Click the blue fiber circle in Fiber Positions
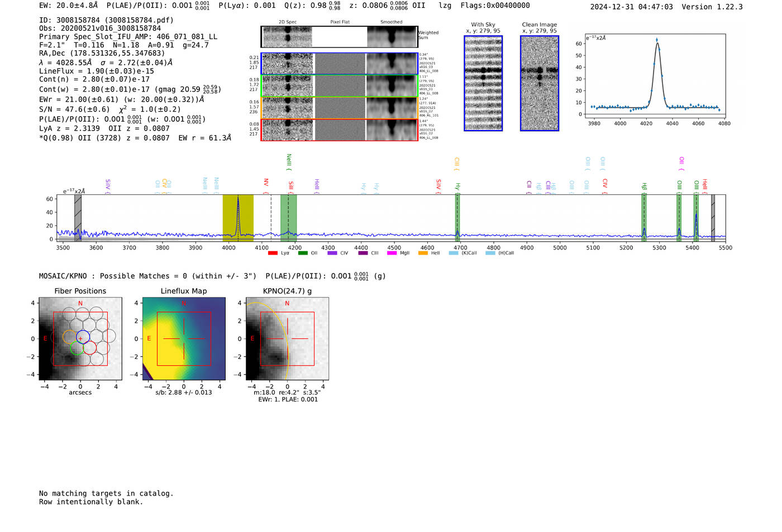Screen dimensions: 782x532 tap(83, 337)
